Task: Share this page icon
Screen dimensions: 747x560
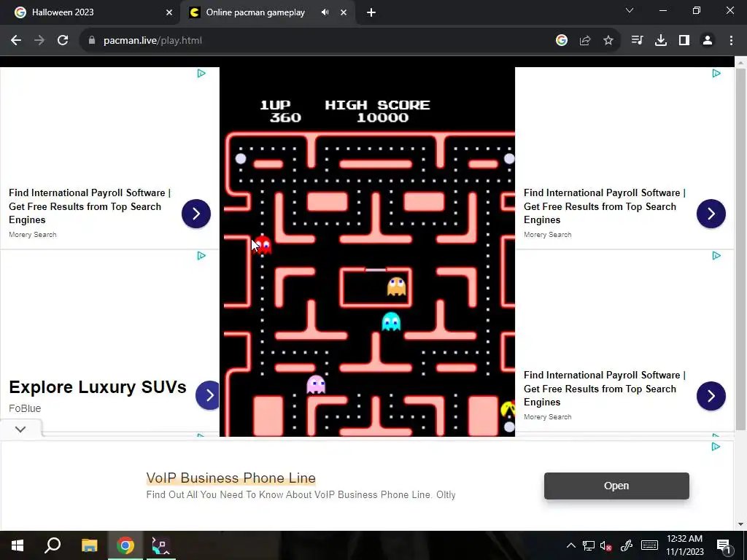Action: click(x=585, y=41)
